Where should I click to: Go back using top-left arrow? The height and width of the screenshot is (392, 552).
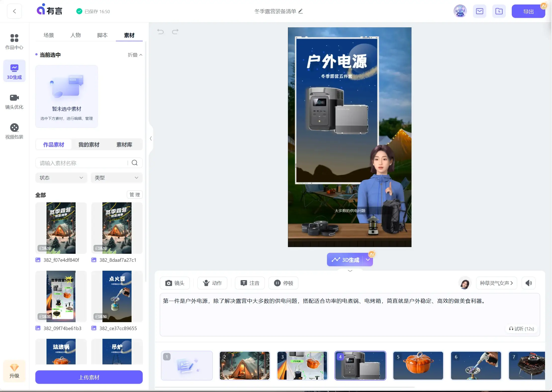coord(14,11)
